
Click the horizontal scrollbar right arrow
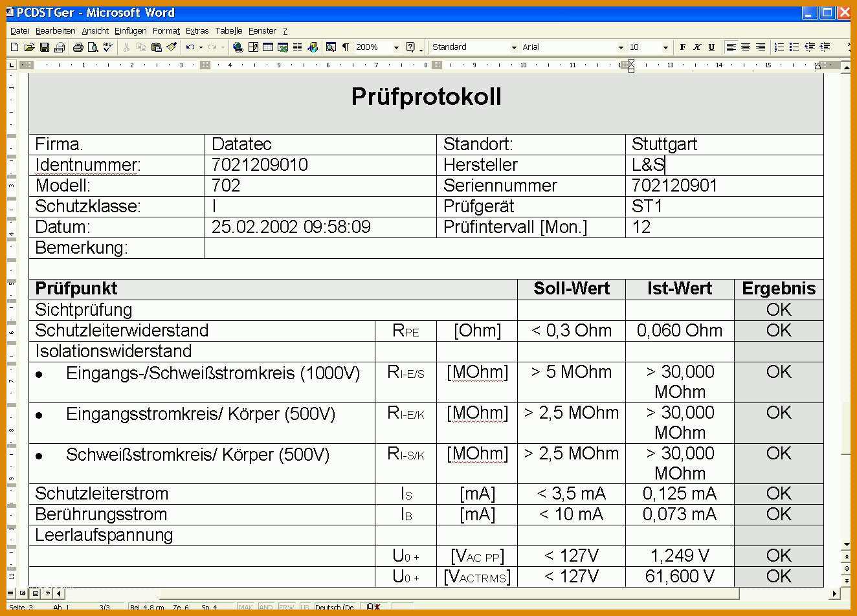pos(834,593)
